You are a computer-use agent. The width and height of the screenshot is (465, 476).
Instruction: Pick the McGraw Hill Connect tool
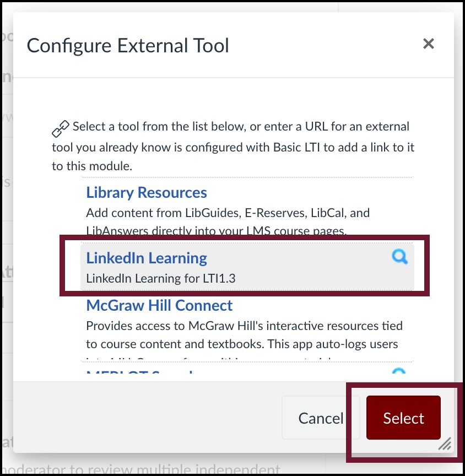pos(159,305)
